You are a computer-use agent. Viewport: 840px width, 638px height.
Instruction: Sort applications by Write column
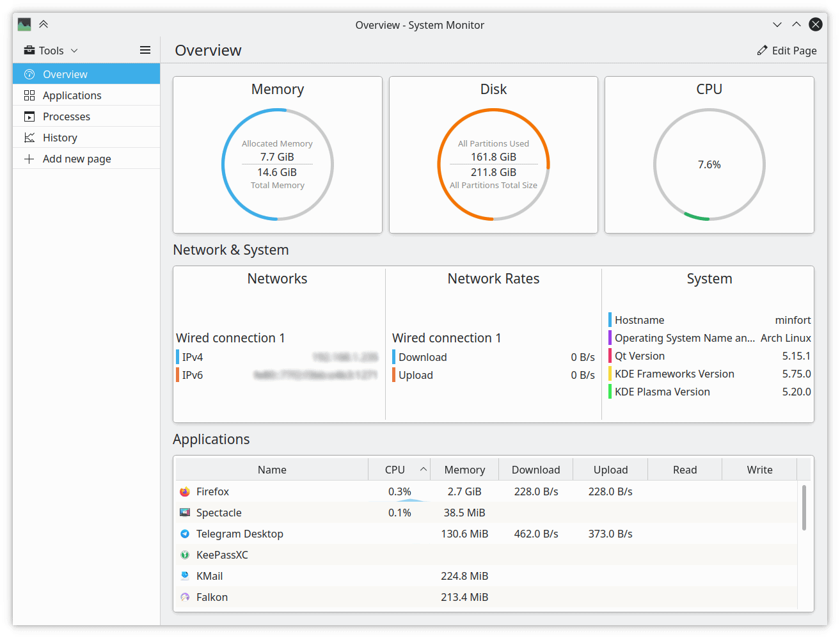point(759,470)
